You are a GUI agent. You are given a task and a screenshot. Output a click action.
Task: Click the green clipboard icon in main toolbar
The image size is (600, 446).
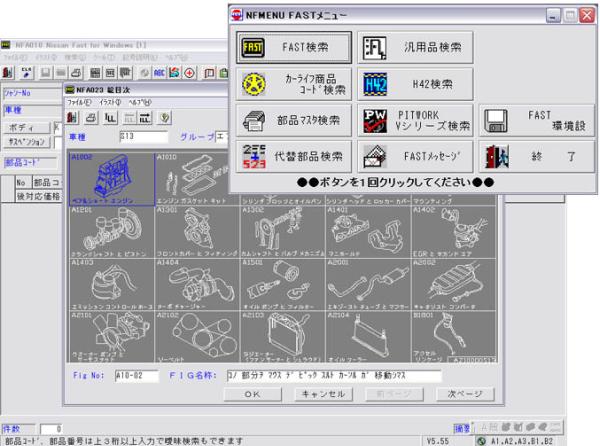click(x=223, y=72)
